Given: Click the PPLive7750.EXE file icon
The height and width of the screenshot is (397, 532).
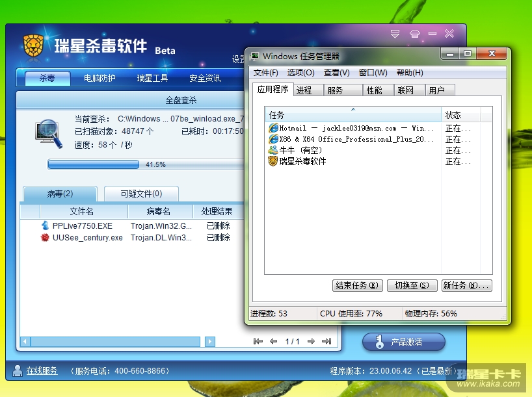Looking at the screenshot, I should click(x=45, y=225).
